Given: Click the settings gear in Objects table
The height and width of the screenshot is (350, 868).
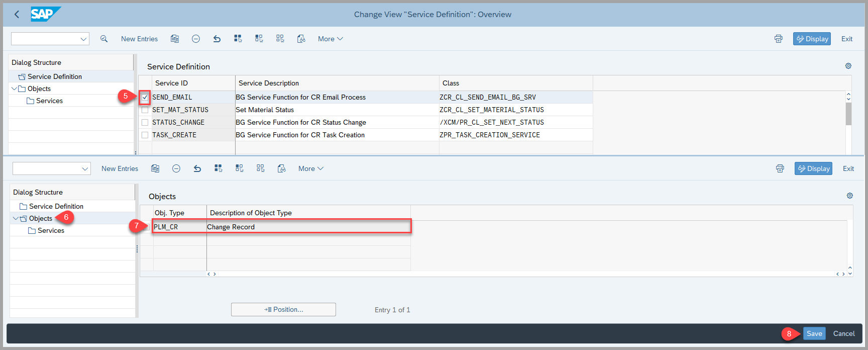Looking at the screenshot, I should pos(850,196).
